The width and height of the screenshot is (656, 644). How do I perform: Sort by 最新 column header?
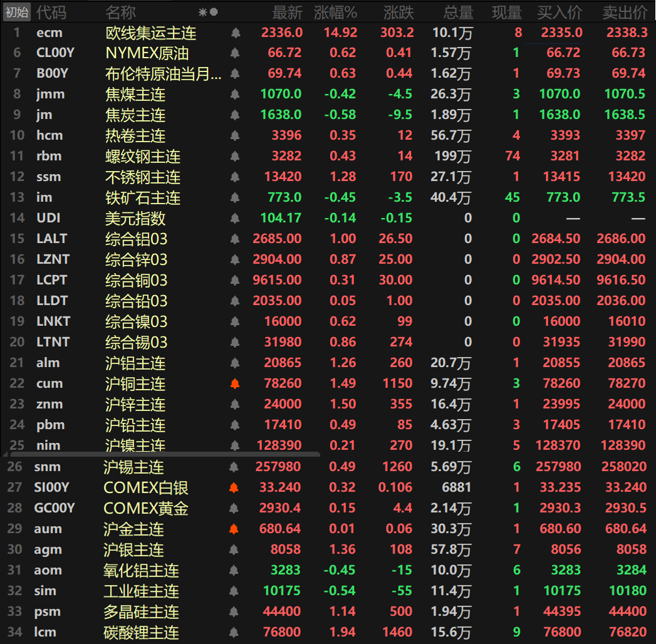point(287,12)
